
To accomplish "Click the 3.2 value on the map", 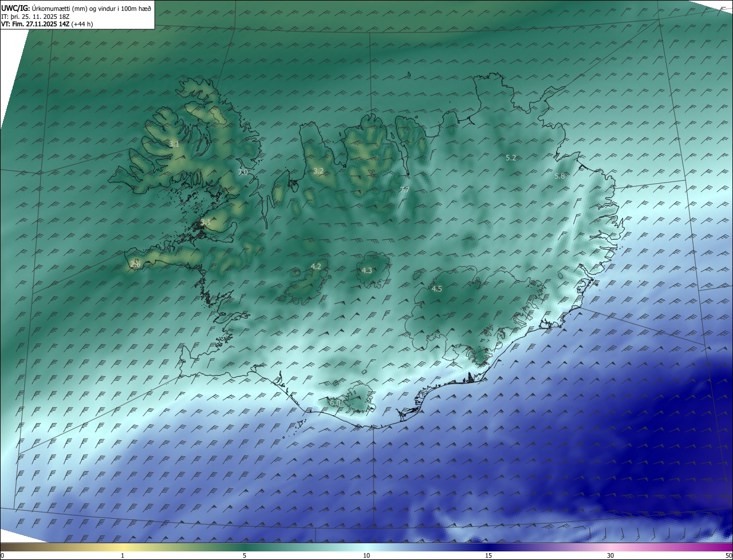I will point(318,171).
